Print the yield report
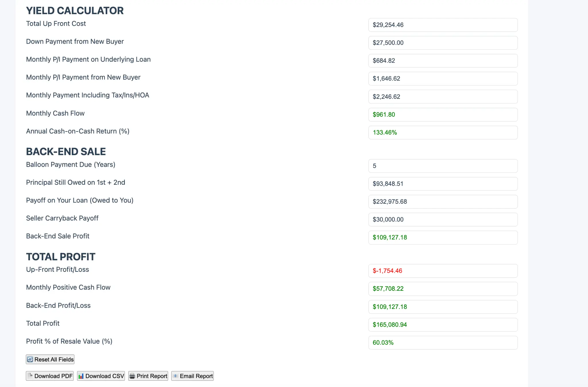 148,376
